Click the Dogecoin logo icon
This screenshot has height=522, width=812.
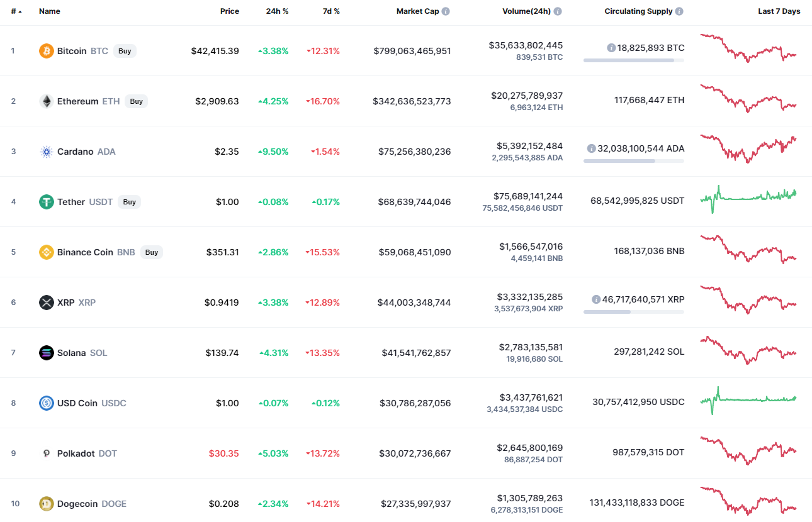click(x=47, y=504)
